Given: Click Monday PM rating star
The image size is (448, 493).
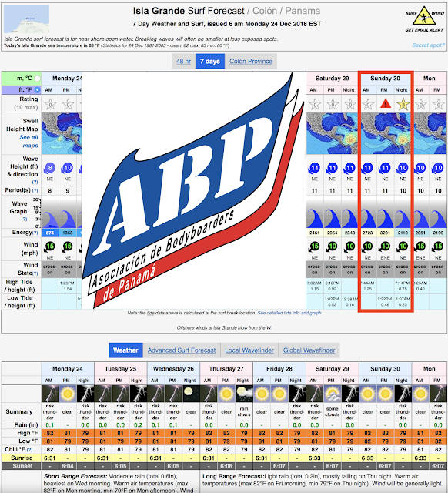Looking at the screenshot, I should pyautogui.click(x=68, y=104).
